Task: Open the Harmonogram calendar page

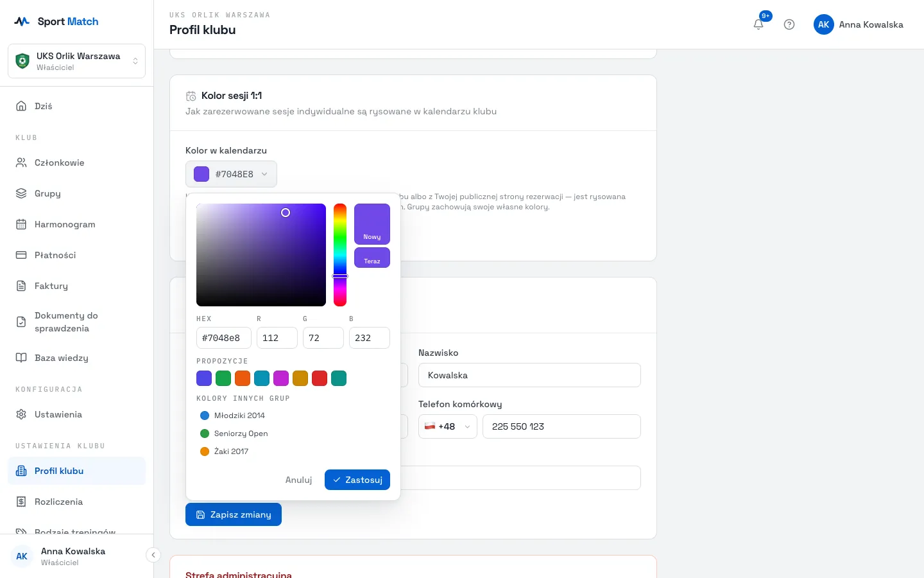Action: [x=77, y=224]
